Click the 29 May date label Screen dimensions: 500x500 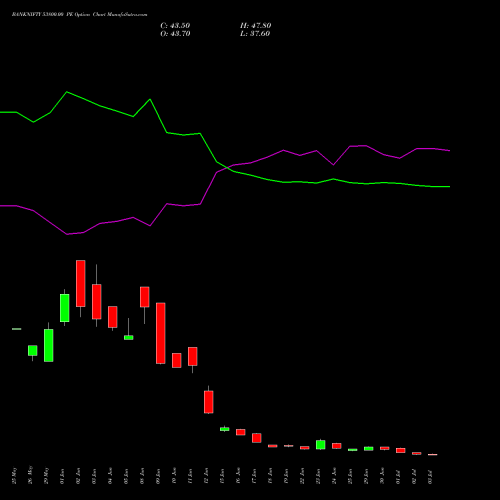(46, 476)
